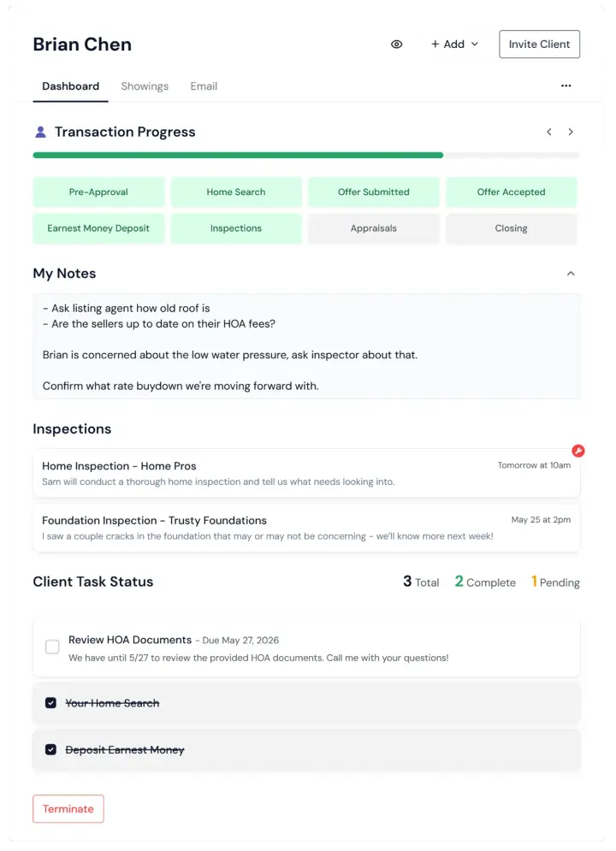This screenshot has height=851, width=616.
Task: Check the Review HOA Documents checkbox
Action: click(x=52, y=647)
